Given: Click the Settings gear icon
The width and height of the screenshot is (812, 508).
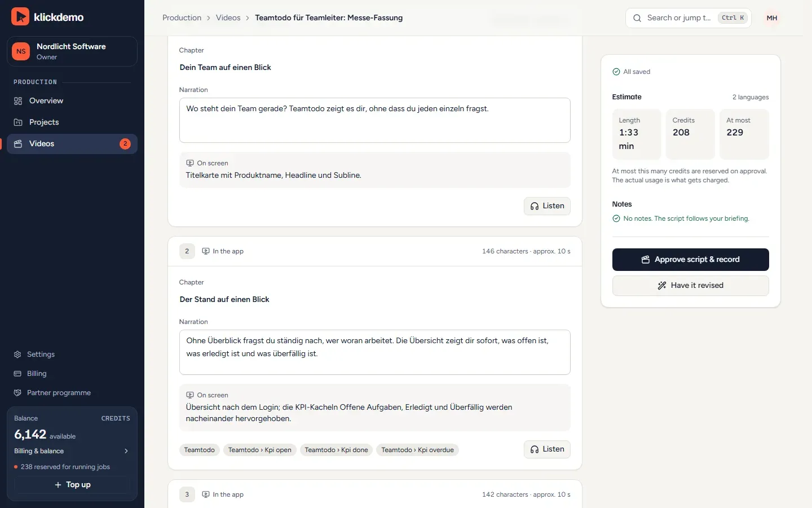Looking at the screenshot, I should (17, 354).
